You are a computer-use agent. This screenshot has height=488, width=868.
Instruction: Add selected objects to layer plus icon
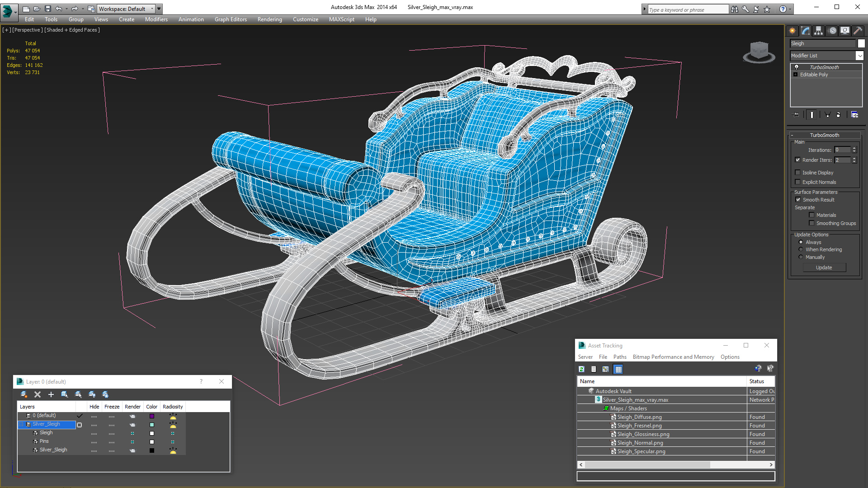(x=51, y=394)
